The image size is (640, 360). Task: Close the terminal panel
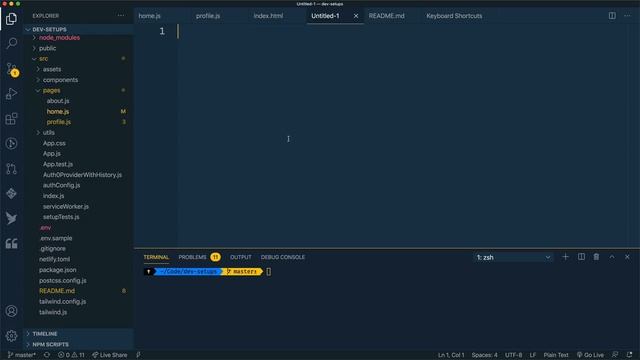[x=627, y=257]
